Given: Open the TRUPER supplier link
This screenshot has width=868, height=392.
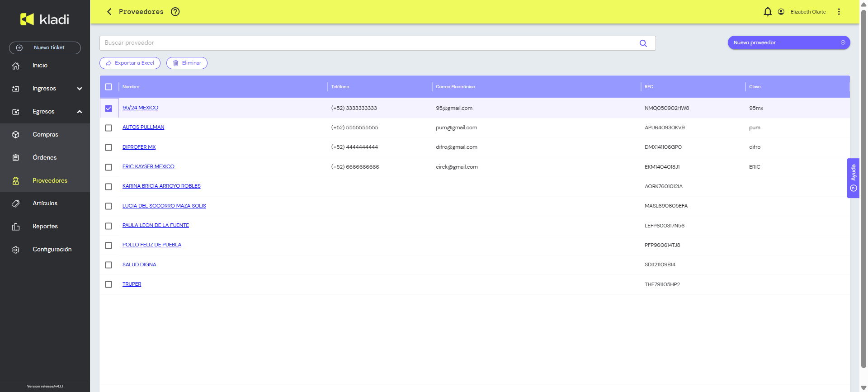Looking at the screenshot, I should click(132, 284).
